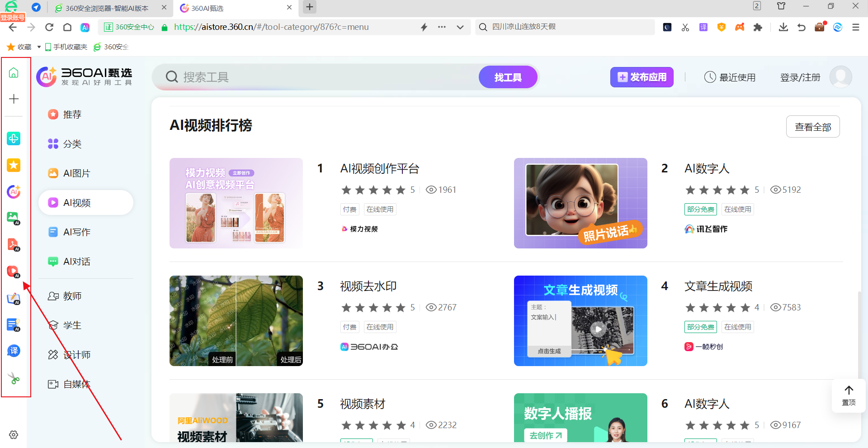Viewport: 868px width, 448px height.
Task: Open the blue translate bubble sidebar icon
Action: coord(14,351)
